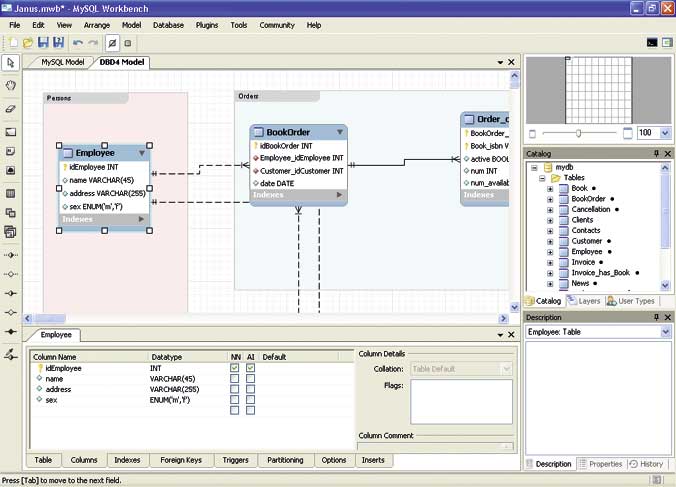Select the new table tool
The image size is (676, 487).
coord(10,194)
